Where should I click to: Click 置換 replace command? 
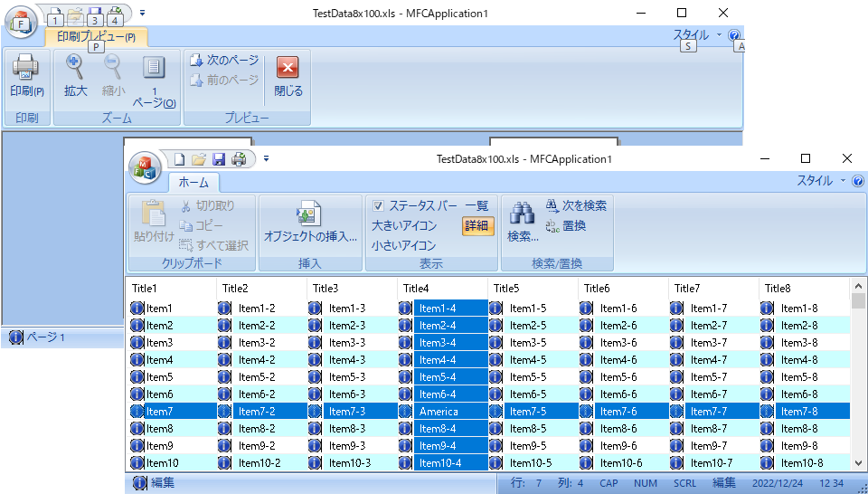[x=566, y=226]
